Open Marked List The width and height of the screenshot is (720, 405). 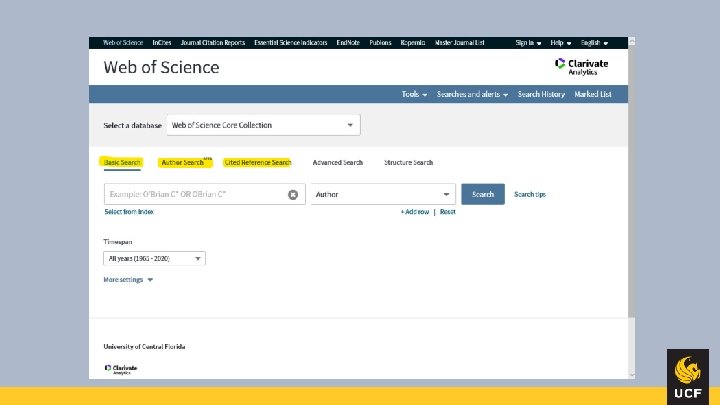coord(593,94)
